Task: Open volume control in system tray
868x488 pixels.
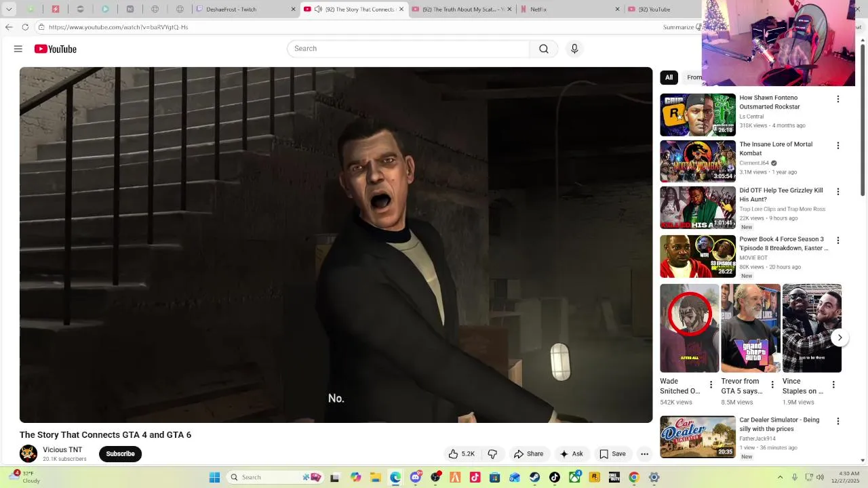Action: point(821,477)
